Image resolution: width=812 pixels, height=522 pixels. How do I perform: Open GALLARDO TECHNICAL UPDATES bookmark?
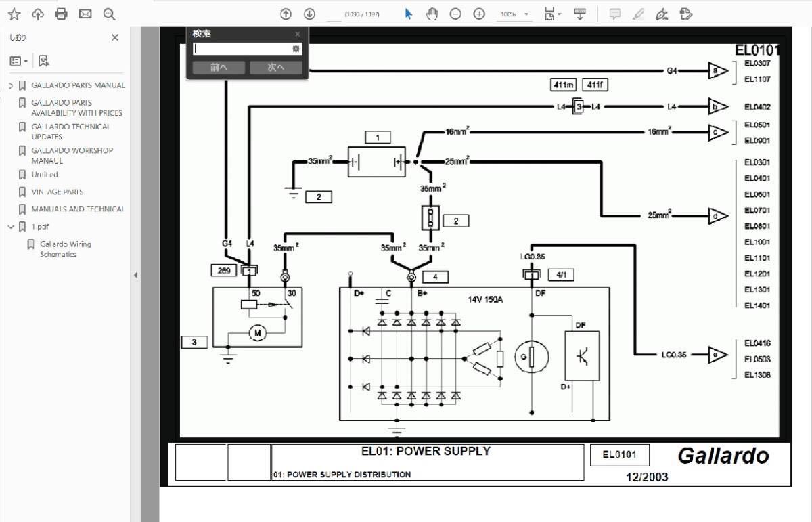[70, 131]
